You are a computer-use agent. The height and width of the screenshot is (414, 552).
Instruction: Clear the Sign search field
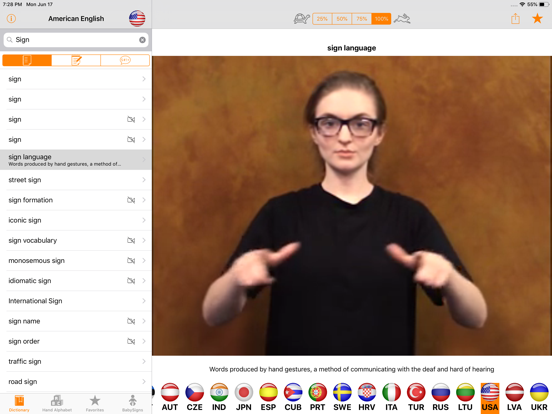(142, 40)
